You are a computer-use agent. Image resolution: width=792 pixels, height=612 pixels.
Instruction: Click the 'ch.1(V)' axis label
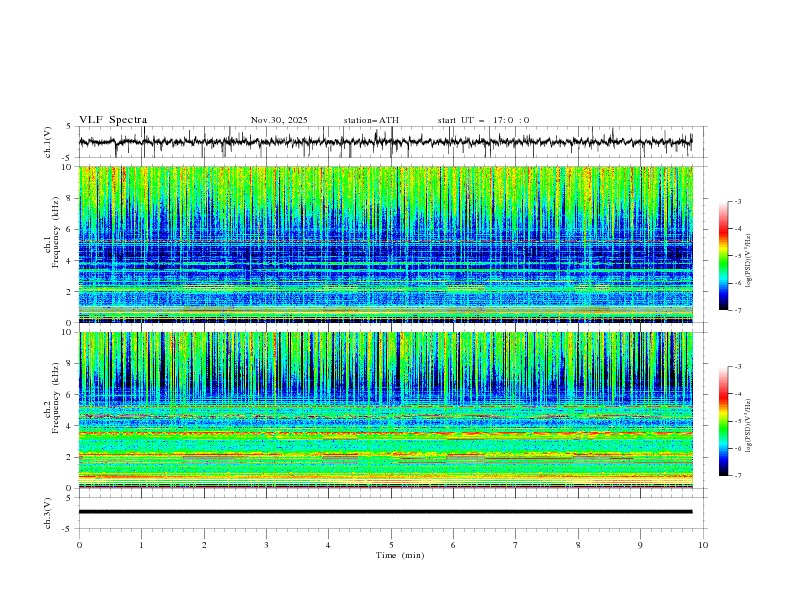coord(48,142)
